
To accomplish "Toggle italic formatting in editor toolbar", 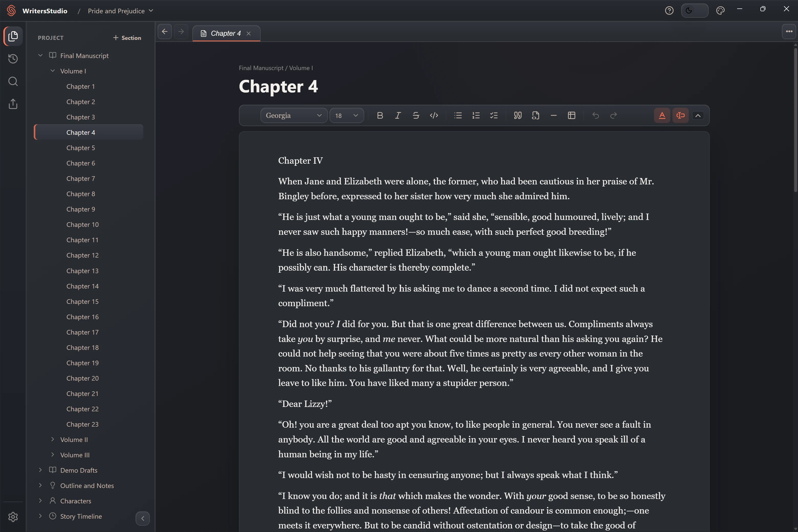I will [x=398, y=115].
